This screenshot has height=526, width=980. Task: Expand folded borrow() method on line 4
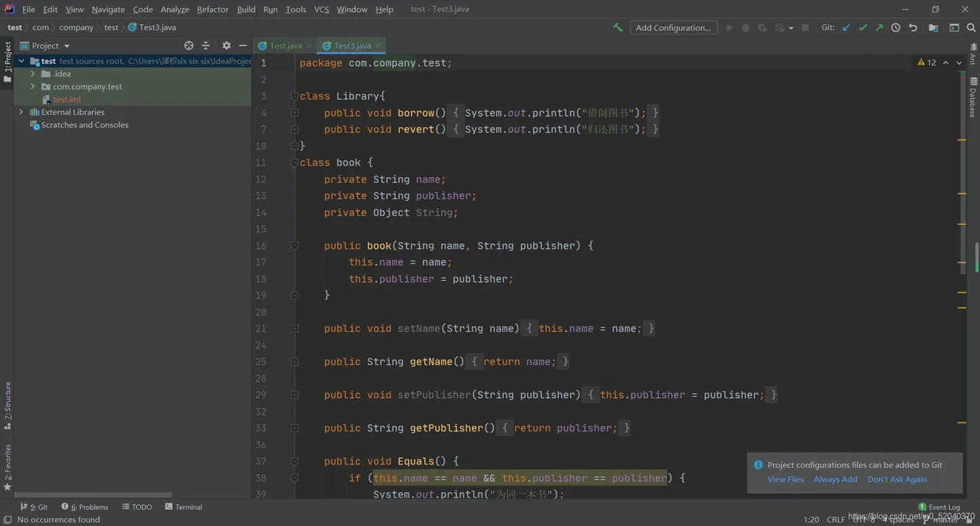295,113
